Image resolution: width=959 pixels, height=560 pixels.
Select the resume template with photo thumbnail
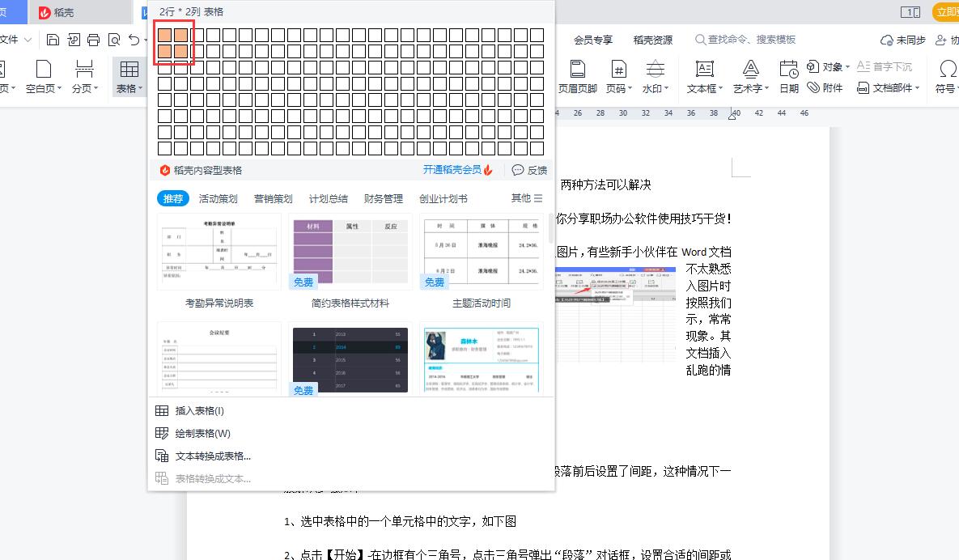click(x=482, y=358)
